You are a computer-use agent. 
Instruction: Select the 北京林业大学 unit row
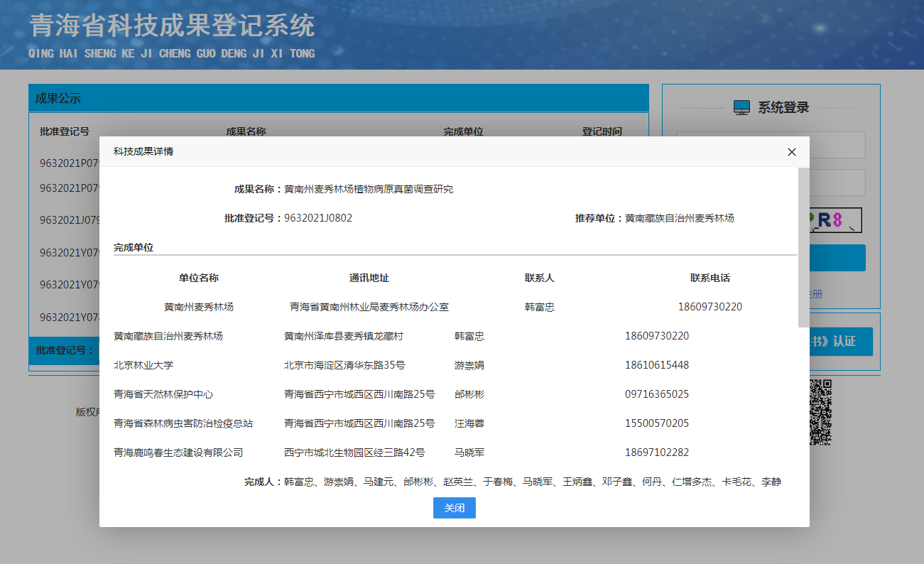(x=143, y=365)
